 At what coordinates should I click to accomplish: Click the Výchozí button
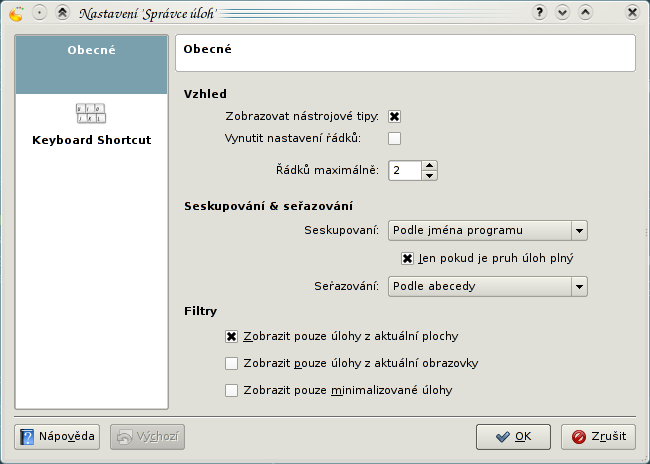point(148,437)
